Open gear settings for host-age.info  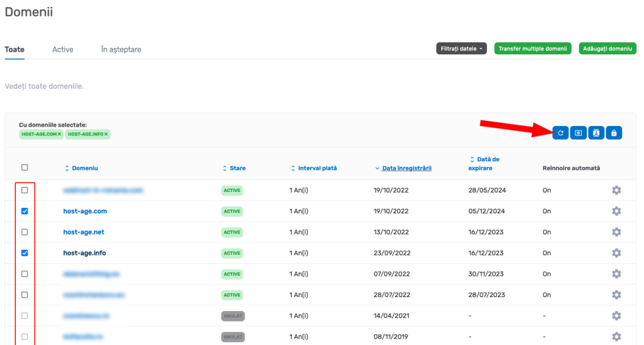pos(616,253)
